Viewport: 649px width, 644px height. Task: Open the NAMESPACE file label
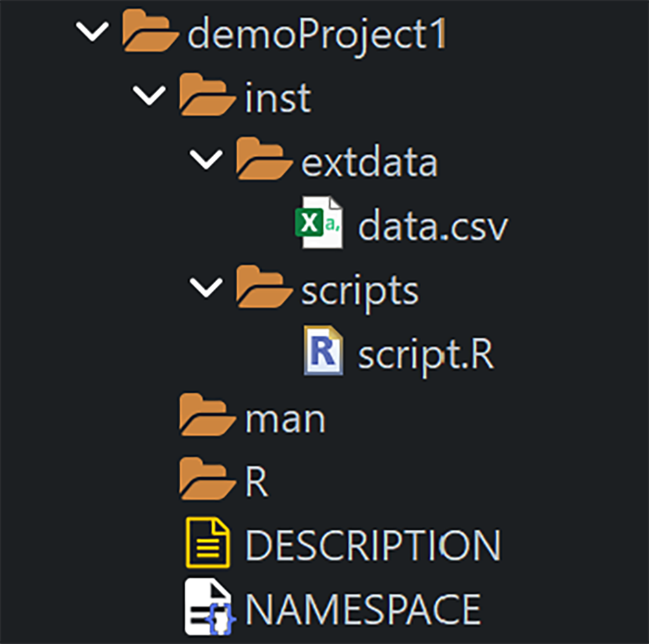pyautogui.click(x=362, y=608)
